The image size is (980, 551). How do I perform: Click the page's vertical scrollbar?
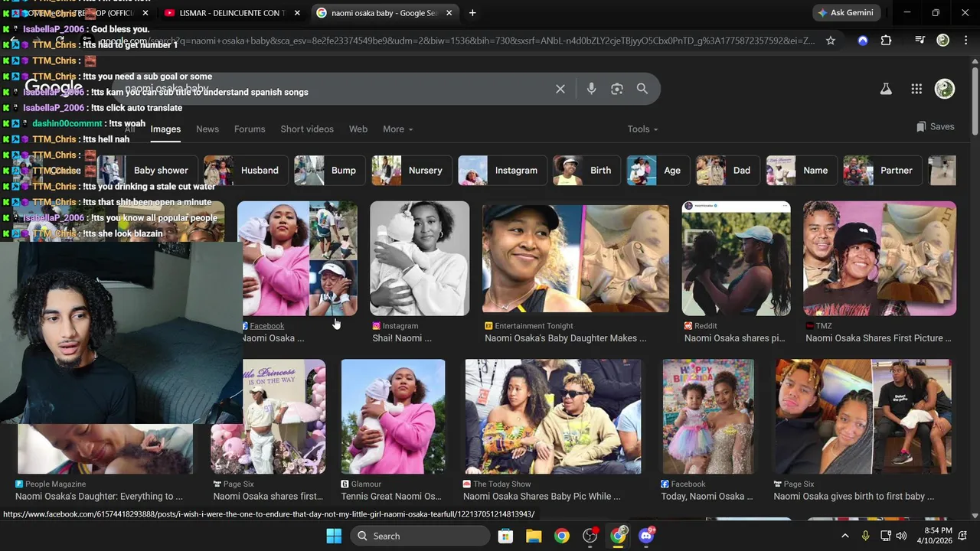(974, 99)
